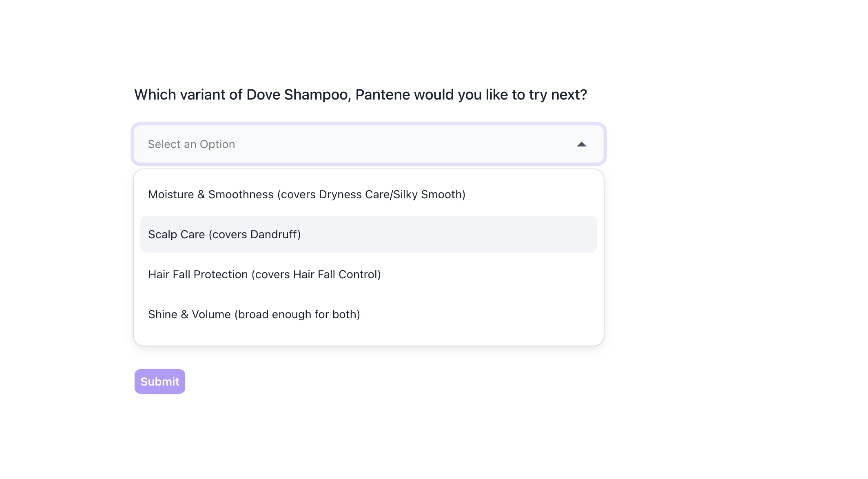Select the option covering Dryness Care/Silky Smooth

point(306,195)
